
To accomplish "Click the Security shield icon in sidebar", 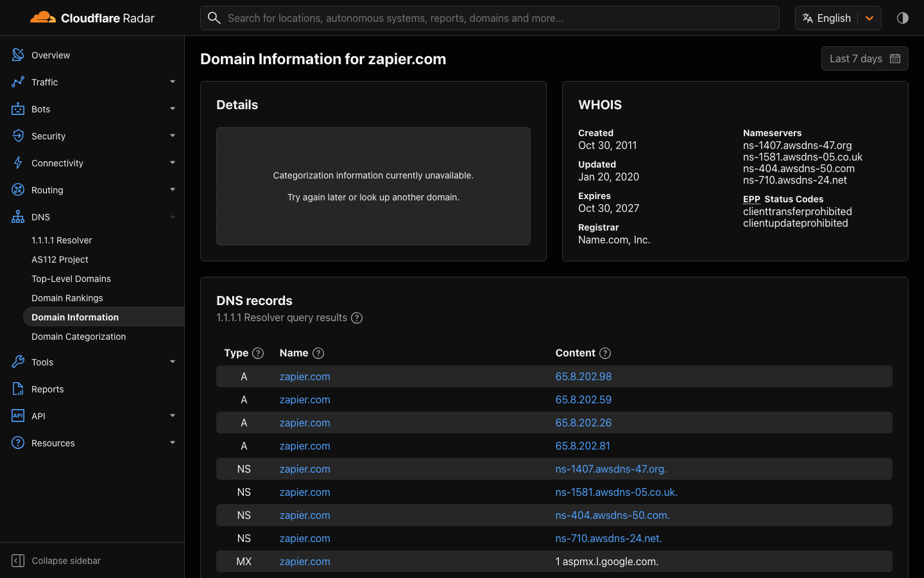I will coord(18,136).
